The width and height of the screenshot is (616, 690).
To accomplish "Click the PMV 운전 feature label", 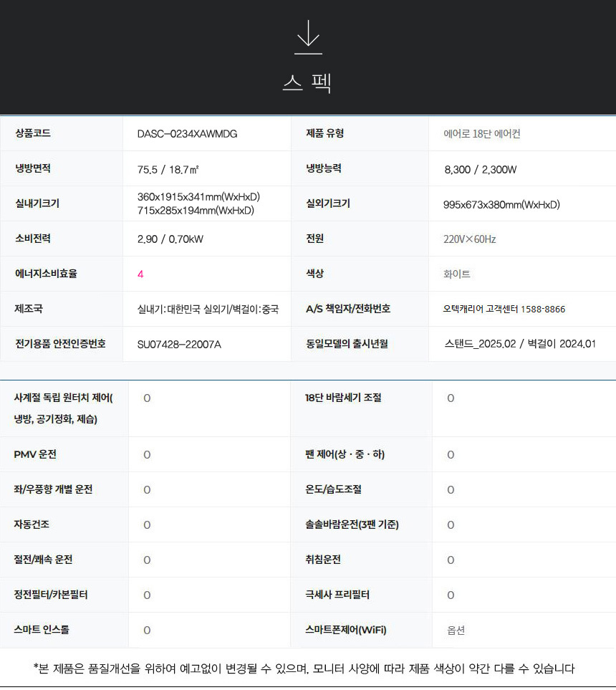I will (35, 455).
